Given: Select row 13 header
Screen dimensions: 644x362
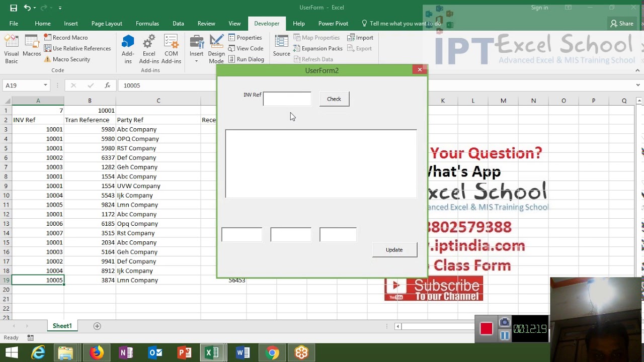Looking at the screenshot, I should click(x=6, y=224).
